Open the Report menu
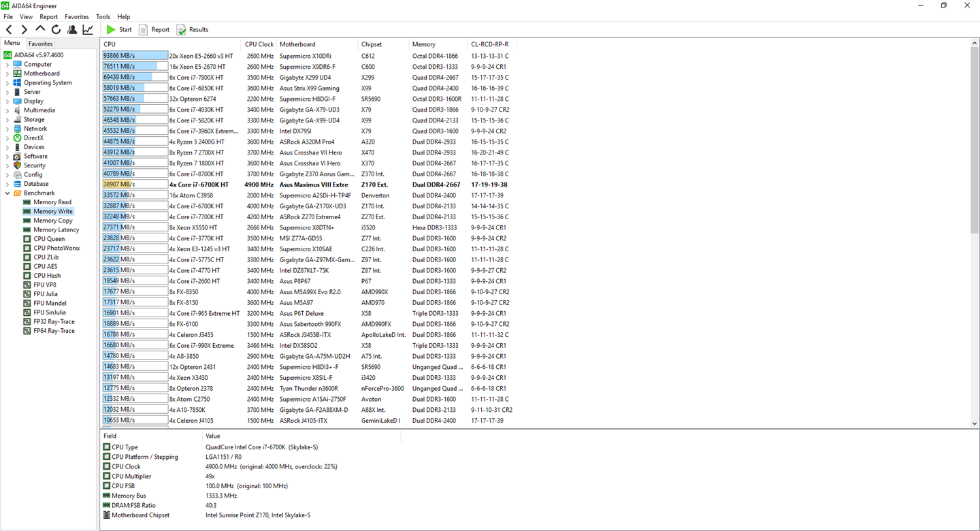The height and width of the screenshot is (531, 980). (49, 17)
